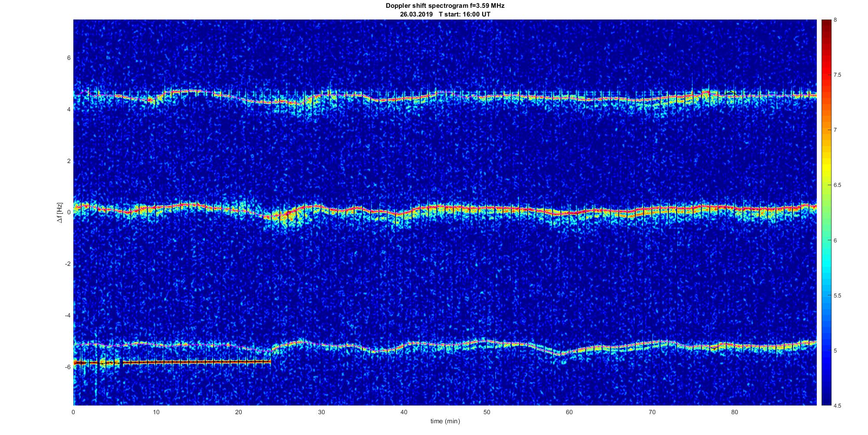Viewport: 868px width, 435px height.
Task: Click colorbar tick label '8'
Action: point(835,20)
